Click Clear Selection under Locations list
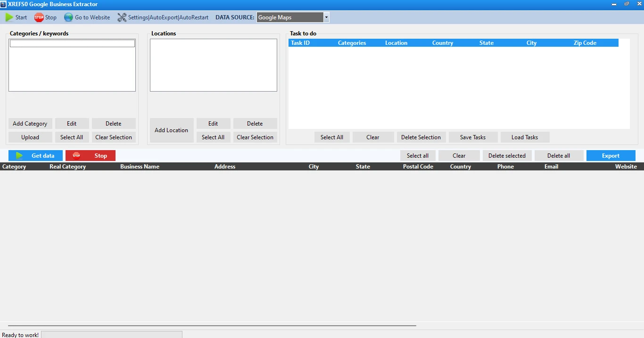644x338 pixels. (255, 137)
